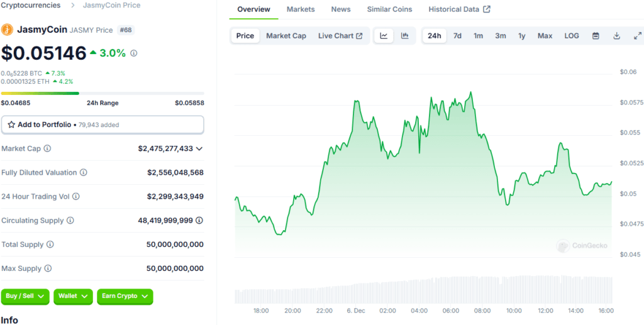
Task: Open the Wallet dropdown
Action: 73,296
